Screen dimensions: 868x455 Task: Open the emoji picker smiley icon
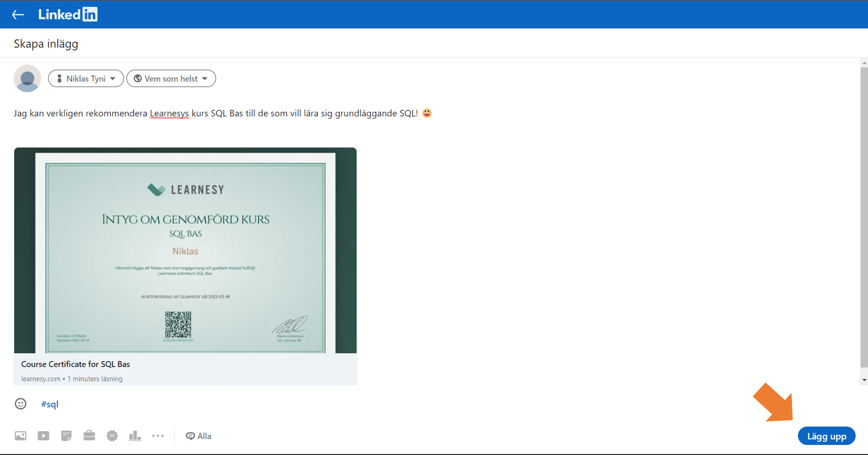click(x=20, y=404)
